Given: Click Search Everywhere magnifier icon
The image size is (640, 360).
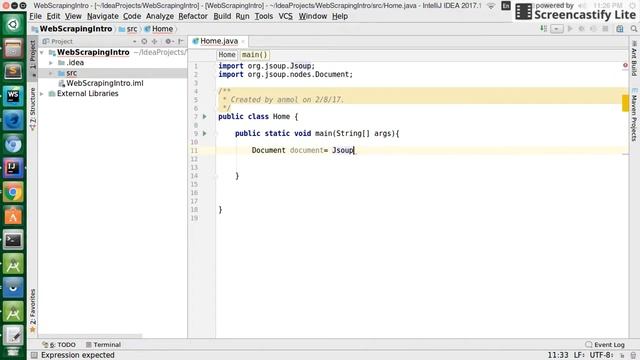Looking at the screenshot, I should pos(633,29).
